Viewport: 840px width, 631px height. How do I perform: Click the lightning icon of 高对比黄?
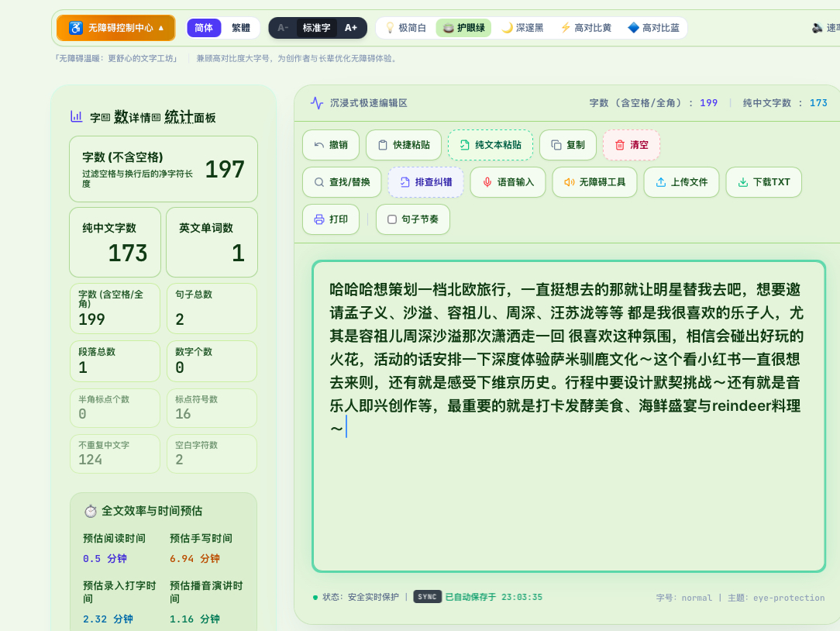coord(565,28)
